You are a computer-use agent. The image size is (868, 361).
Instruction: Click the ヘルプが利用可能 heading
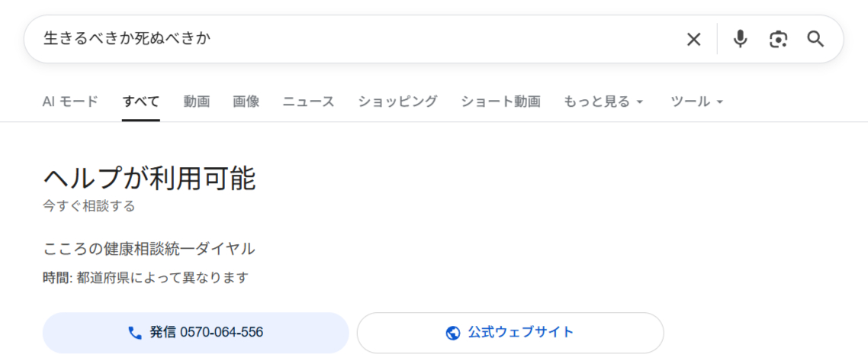tap(149, 179)
